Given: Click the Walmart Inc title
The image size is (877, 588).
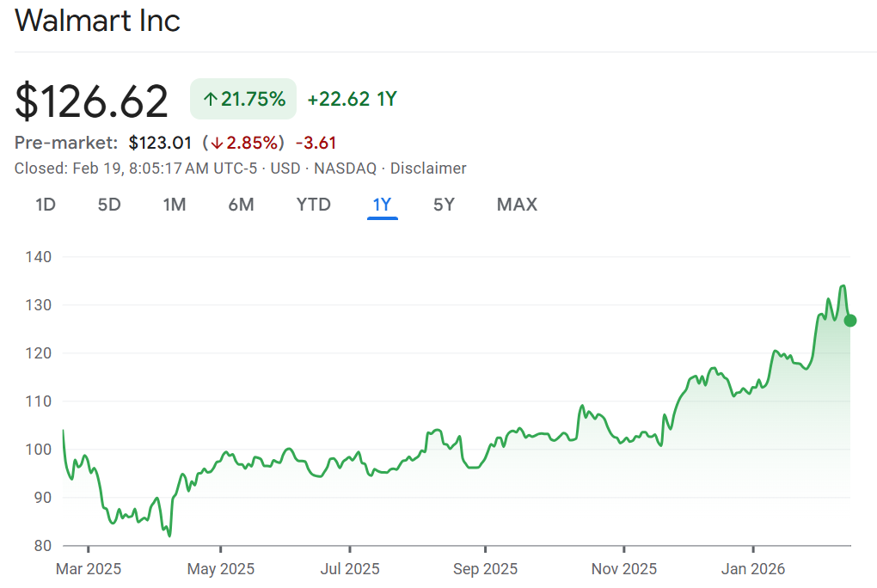Looking at the screenshot, I should [98, 21].
